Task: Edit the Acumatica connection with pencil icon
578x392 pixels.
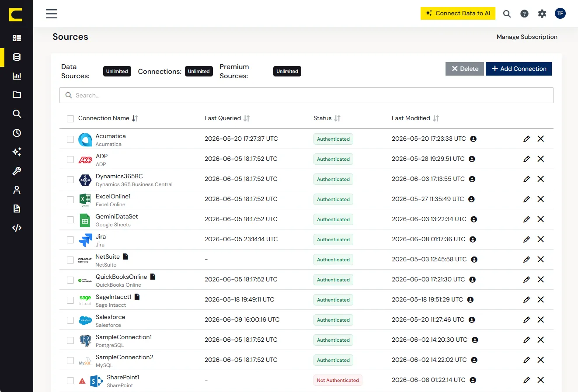Action: pyautogui.click(x=526, y=139)
